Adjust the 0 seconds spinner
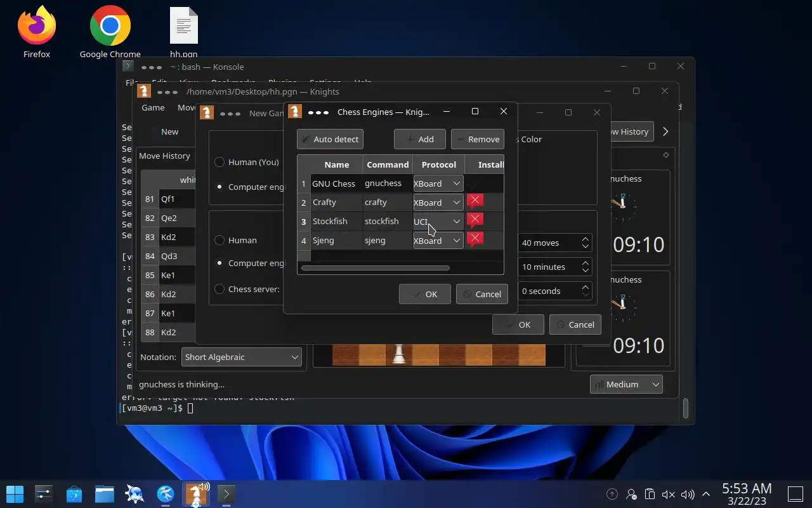Viewport: 812px width, 508px height. tap(555, 291)
